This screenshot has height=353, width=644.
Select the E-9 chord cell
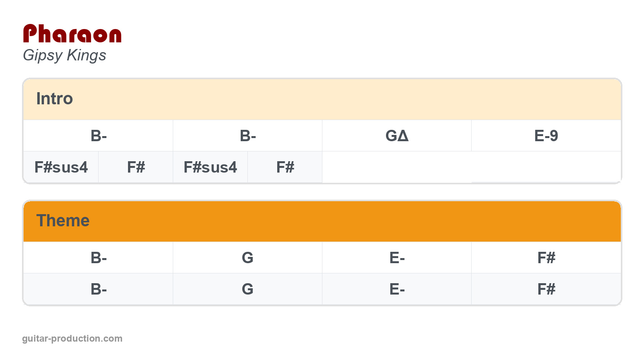coord(546,136)
